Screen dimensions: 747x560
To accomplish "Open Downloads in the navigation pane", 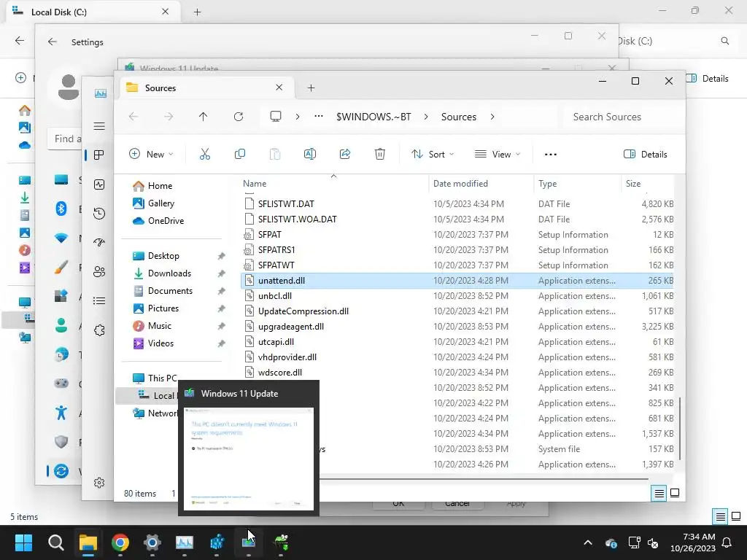I will click(x=169, y=273).
